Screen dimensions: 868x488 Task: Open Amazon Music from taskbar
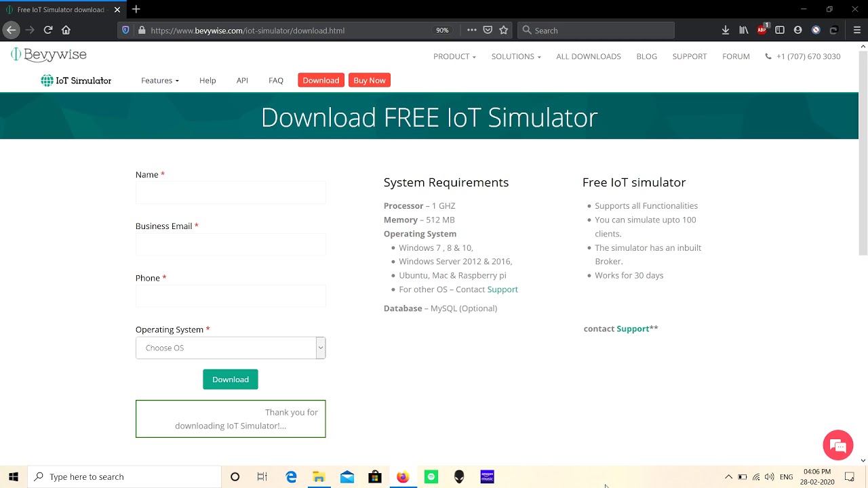click(487, 477)
